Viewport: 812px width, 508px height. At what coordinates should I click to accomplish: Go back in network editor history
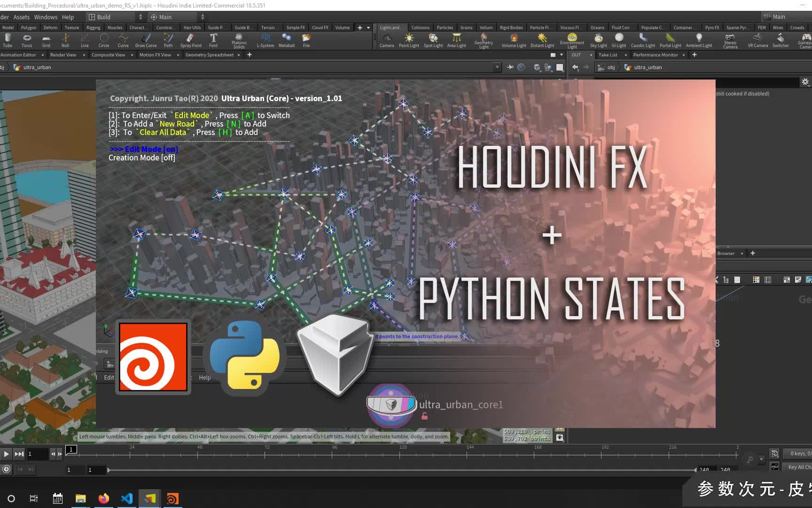(x=575, y=67)
